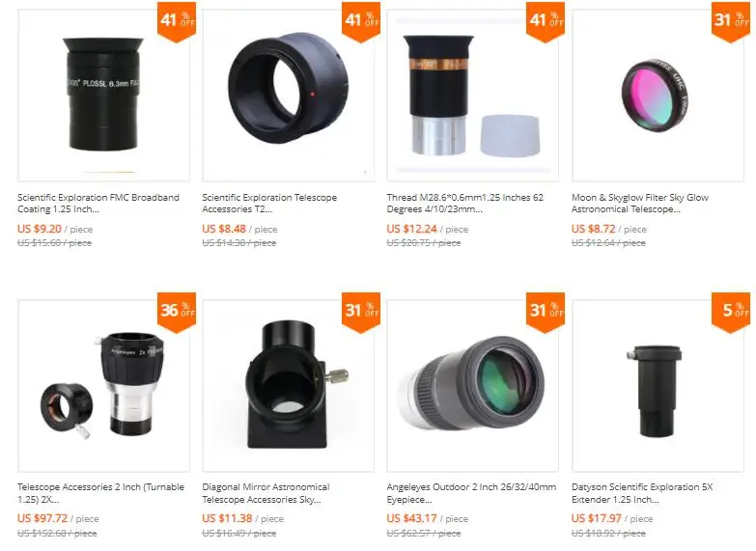Open 'Angeleyes Outdoor 2 Inch 26/32/40mm Eyepiece' link
Viewport: 756px width, 551px height.
coord(471,493)
